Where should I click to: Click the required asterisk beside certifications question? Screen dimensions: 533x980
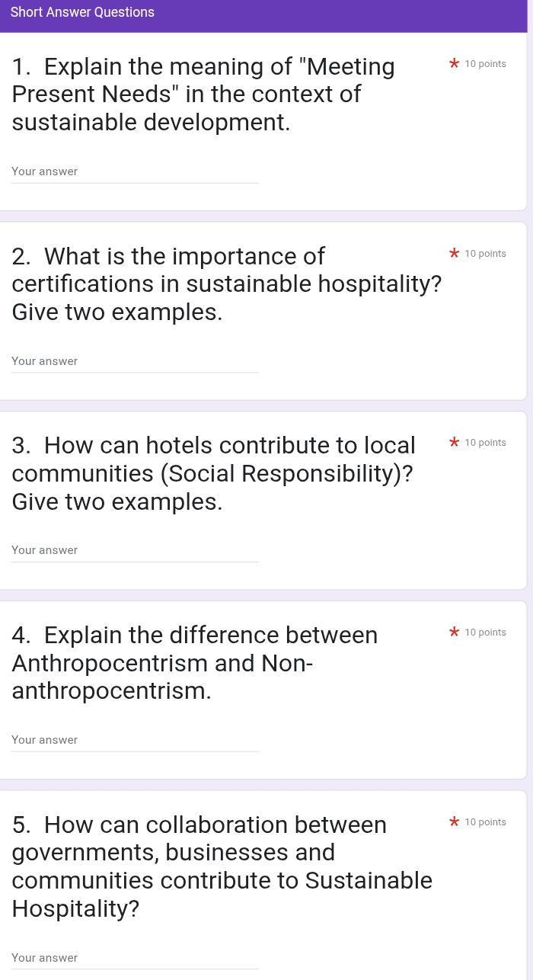[454, 254]
